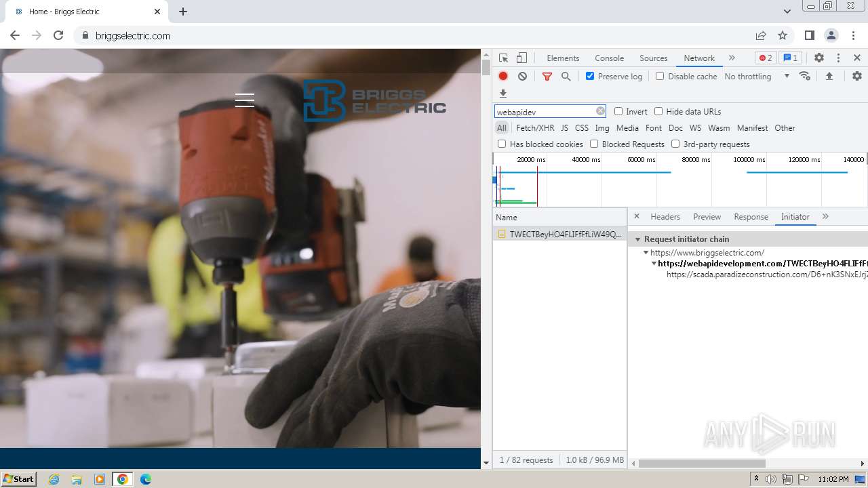Reload the page
Image resolution: width=868 pixels, height=488 pixels.
coord(58,36)
